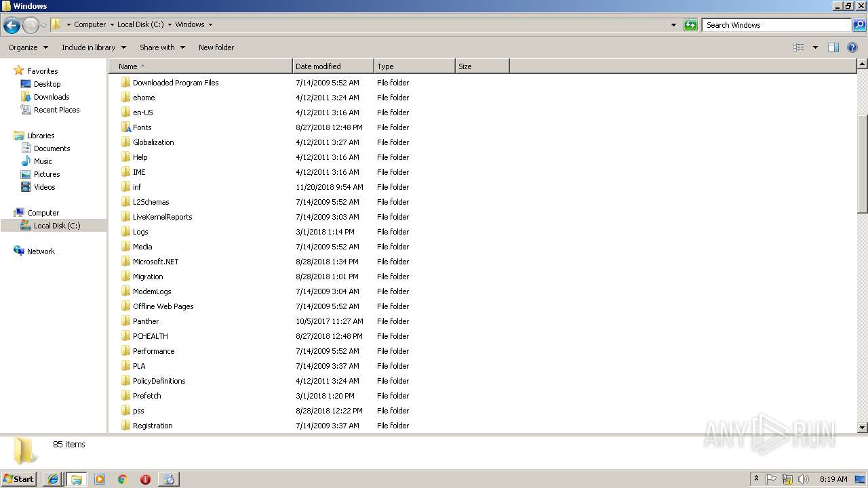The height and width of the screenshot is (488, 868).
Task: Click the network tray icon
Action: pos(787,479)
